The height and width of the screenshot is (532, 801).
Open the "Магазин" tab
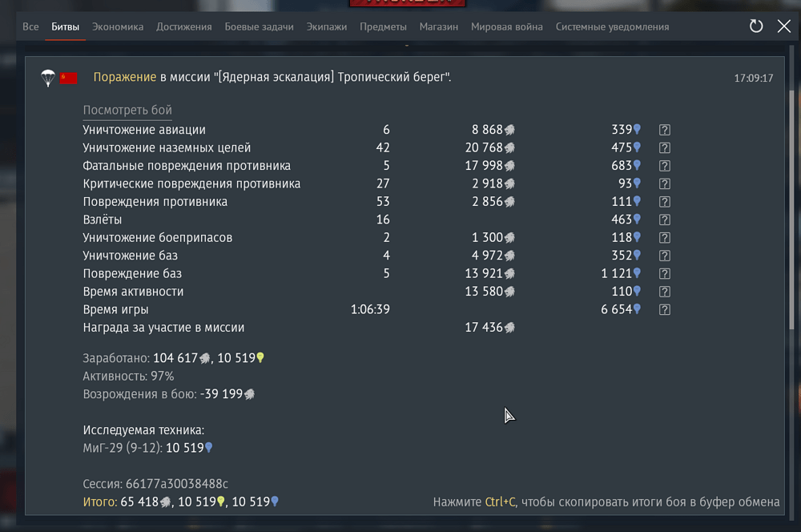click(439, 26)
